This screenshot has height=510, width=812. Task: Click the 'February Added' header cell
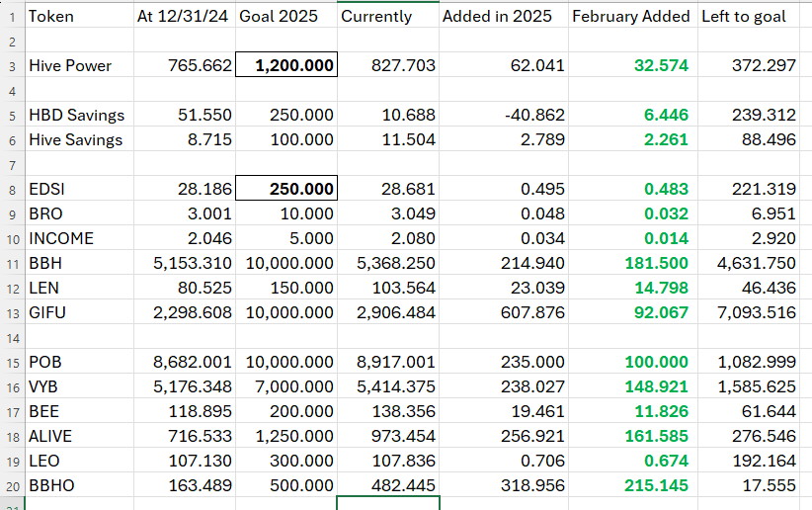(633, 16)
